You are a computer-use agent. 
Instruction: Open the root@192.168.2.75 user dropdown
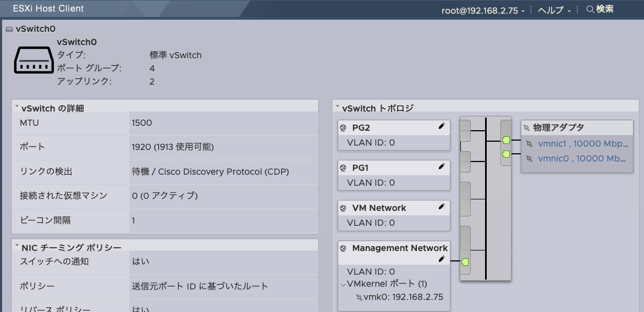[x=483, y=10]
